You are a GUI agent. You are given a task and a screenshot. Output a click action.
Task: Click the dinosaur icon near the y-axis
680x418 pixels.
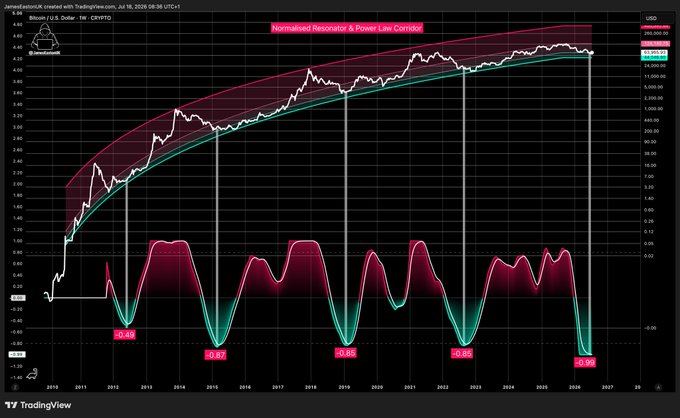tap(33, 374)
